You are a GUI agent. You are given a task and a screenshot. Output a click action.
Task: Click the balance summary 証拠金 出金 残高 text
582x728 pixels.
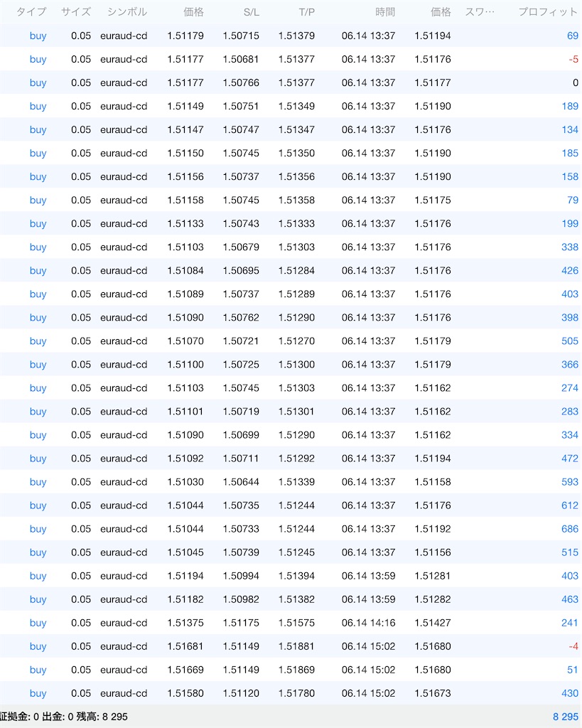pyautogui.click(x=63, y=717)
